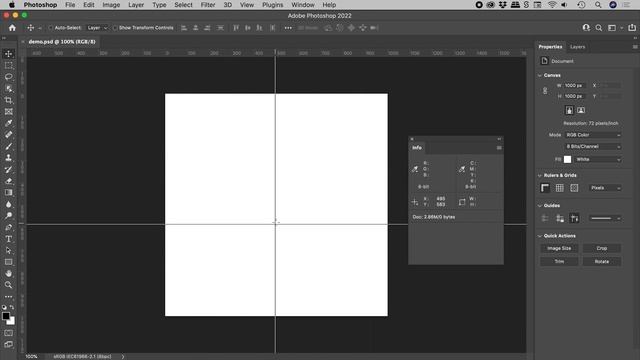
Task: Open the Mode RGB Color dropdown
Action: (x=593, y=135)
